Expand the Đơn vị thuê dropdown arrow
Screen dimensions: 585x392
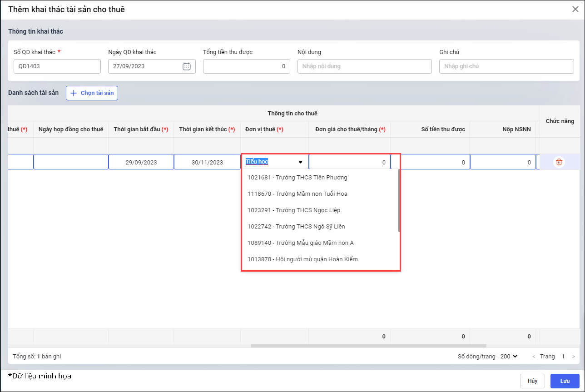click(x=300, y=162)
